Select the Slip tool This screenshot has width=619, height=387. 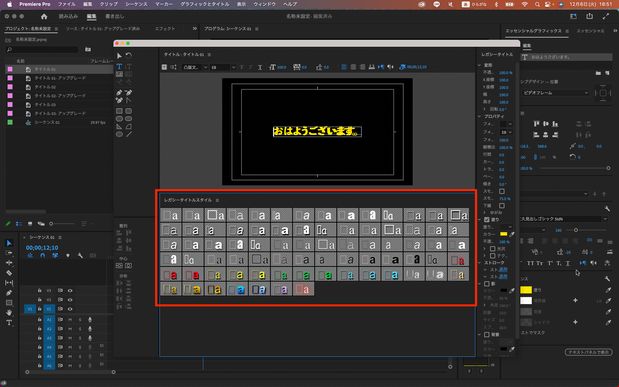[9, 283]
